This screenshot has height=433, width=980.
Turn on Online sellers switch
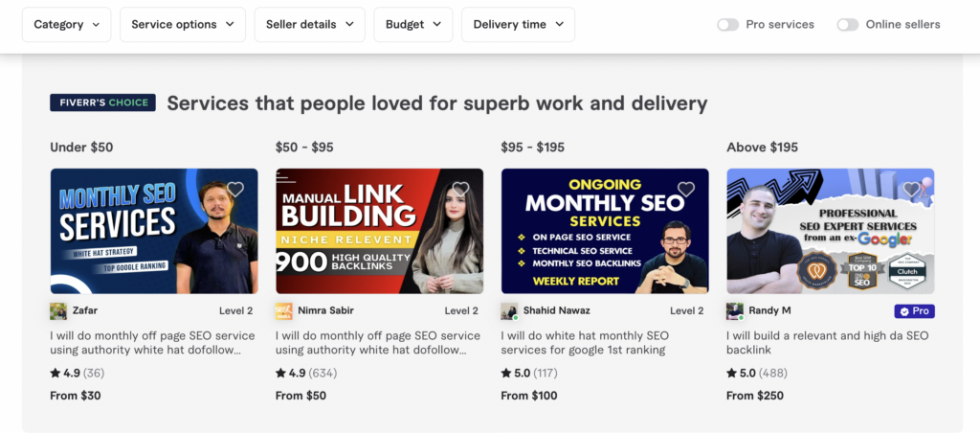[848, 24]
